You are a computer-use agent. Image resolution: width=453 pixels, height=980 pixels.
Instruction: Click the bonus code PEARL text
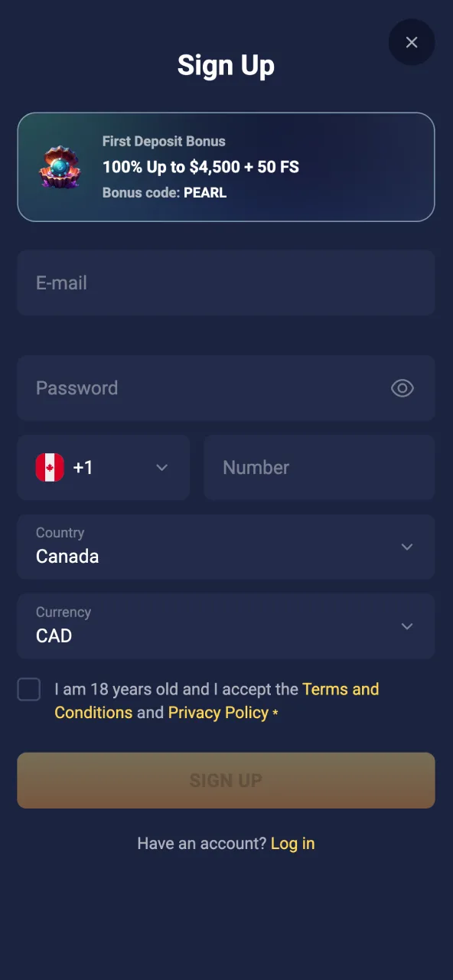coord(204,193)
